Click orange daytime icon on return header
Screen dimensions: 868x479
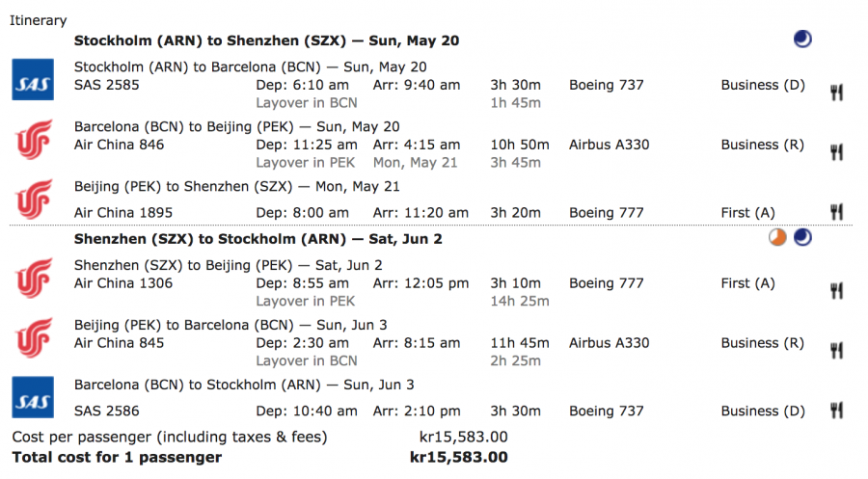(778, 238)
